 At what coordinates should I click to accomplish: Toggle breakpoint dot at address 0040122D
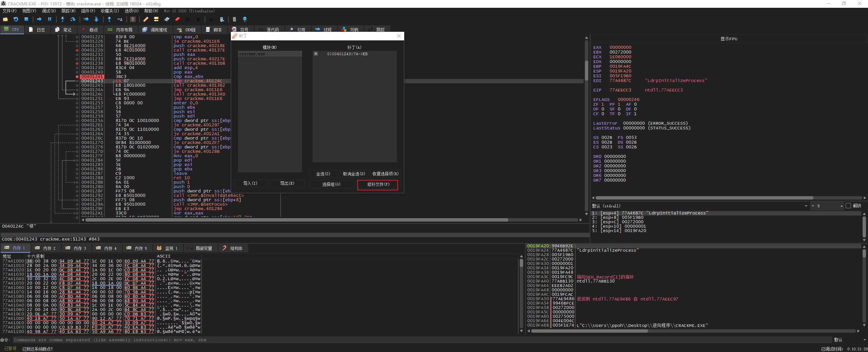[77, 50]
